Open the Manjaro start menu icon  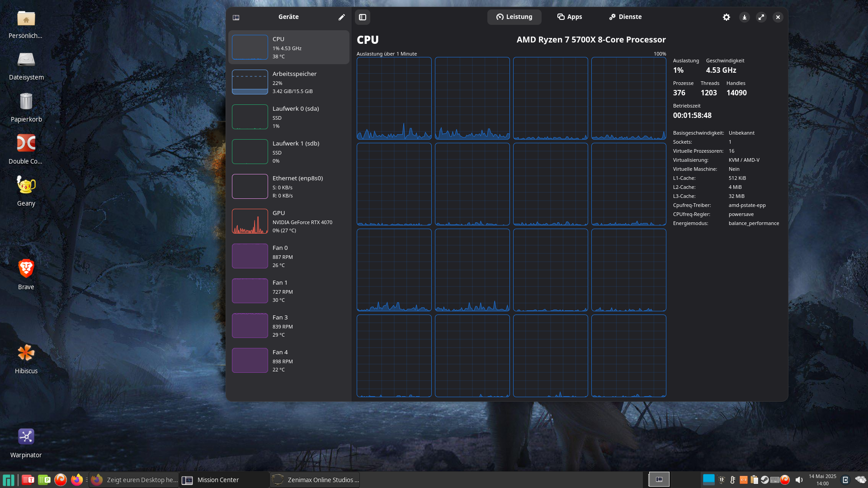(x=9, y=479)
